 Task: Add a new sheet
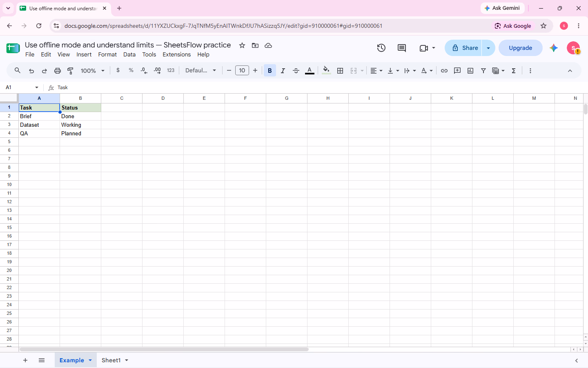(x=25, y=360)
